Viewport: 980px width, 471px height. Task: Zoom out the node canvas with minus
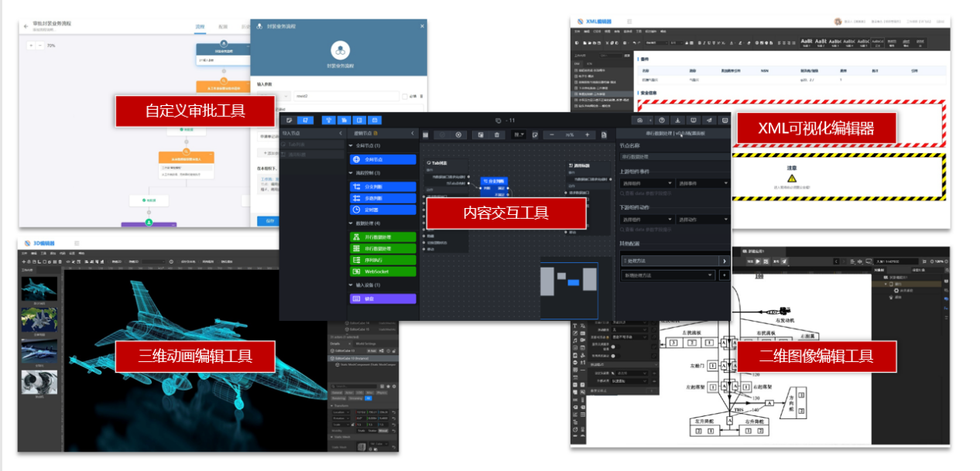click(x=551, y=135)
